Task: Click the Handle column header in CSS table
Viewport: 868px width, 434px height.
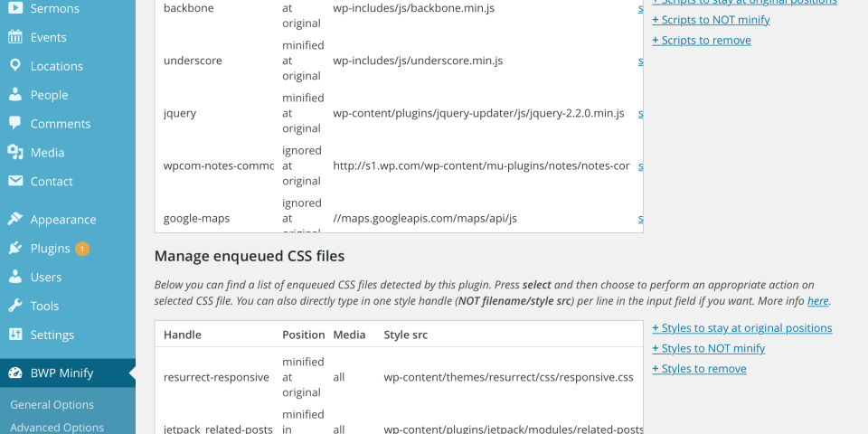Action: point(182,335)
